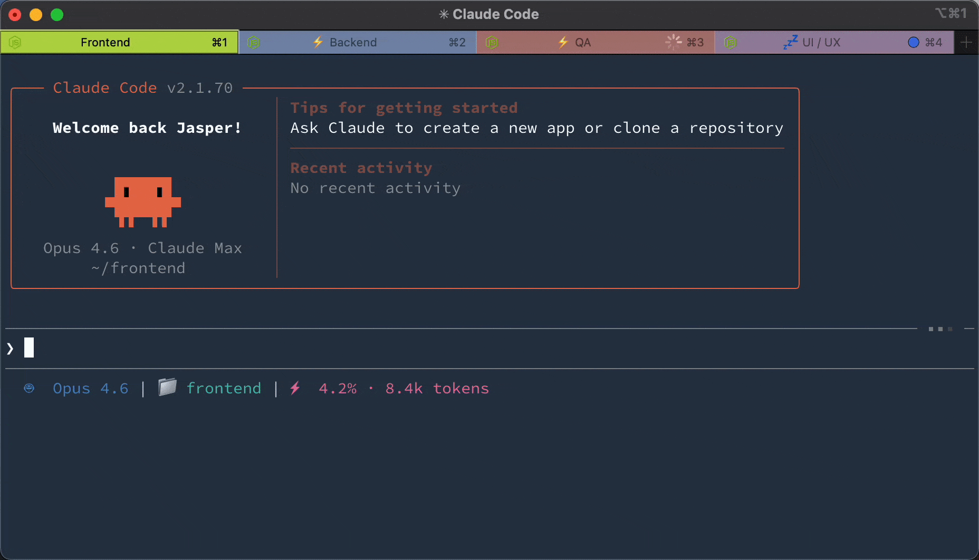Minimize the window with the yellow button
This screenshot has width=979, height=560.
click(x=36, y=15)
